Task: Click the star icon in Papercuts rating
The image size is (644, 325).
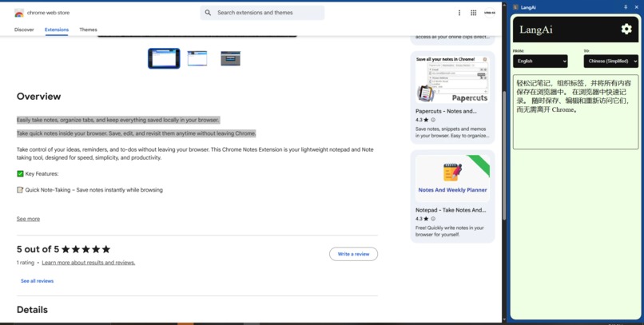Action: point(426,120)
